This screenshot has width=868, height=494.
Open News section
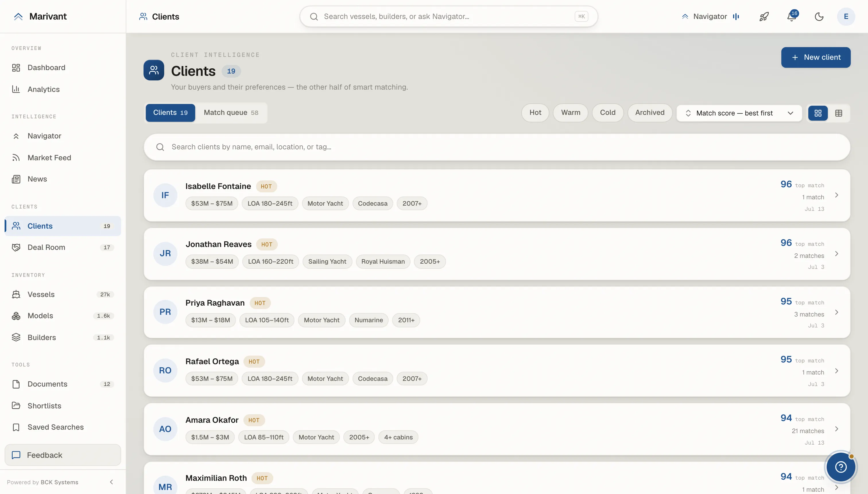click(63, 179)
